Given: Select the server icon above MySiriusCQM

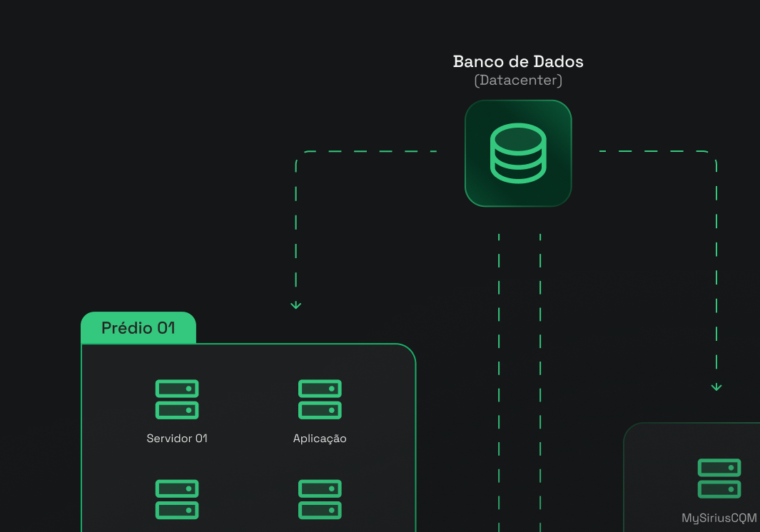Looking at the screenshot, I should point(719,478).
